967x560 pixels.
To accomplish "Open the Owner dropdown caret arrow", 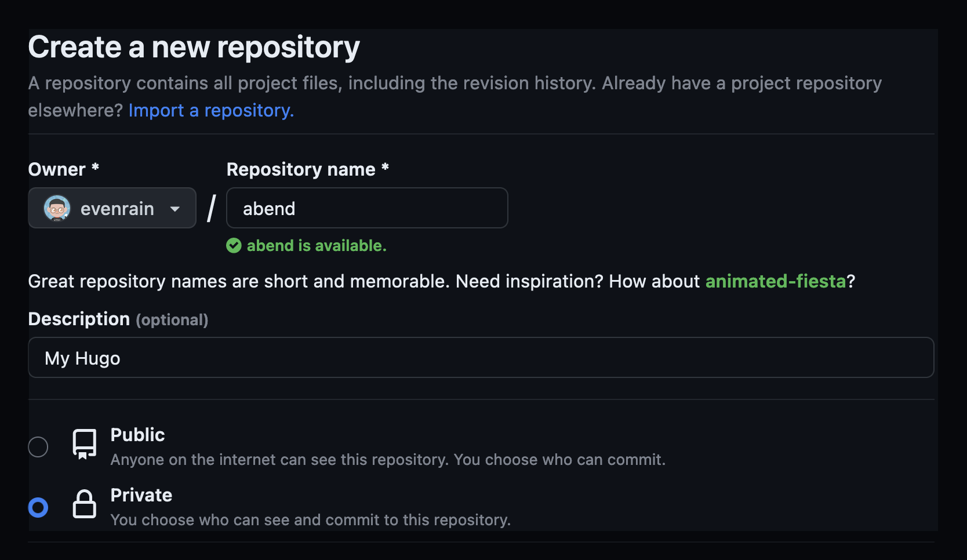I will [x=175, y=209].
